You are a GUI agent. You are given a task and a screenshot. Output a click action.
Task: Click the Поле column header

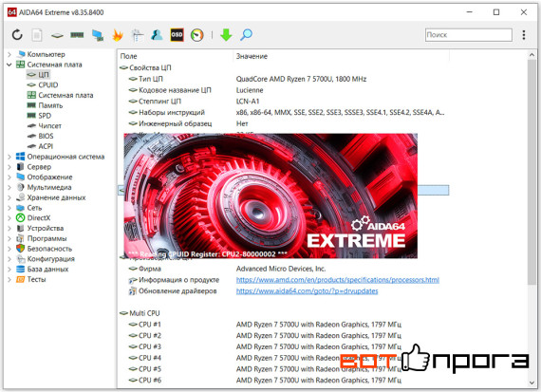coord(176,56)
